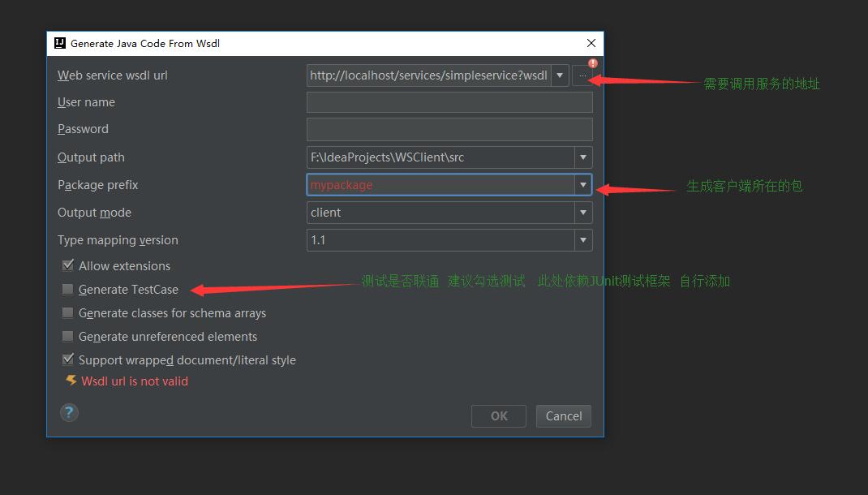Image resolution: width=868 pixels, height=495 pixels.
Task: Open the wsdl url browse ellipsis button
Action: [582, 75]
